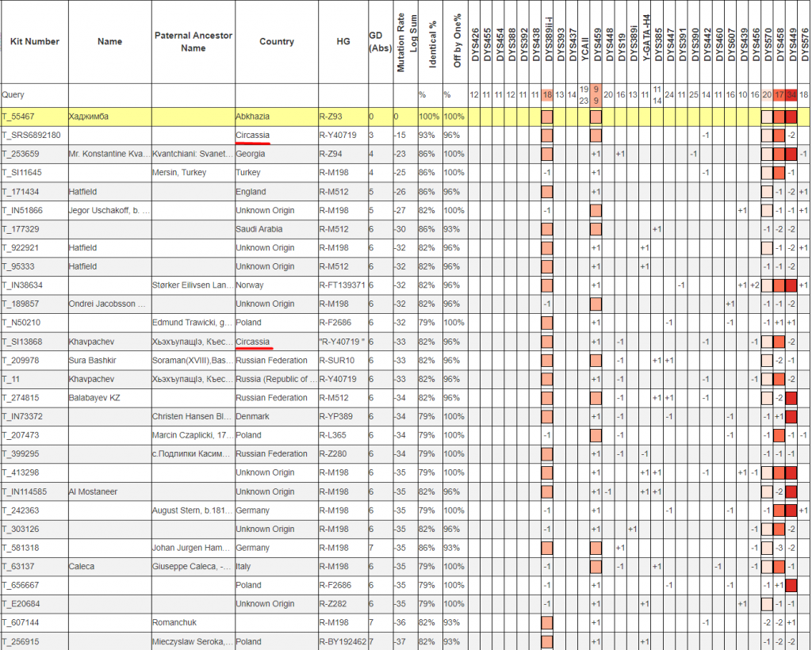Click the GD (Abs) column header
The height and width of the screenshot is (650, 812).
380,41
